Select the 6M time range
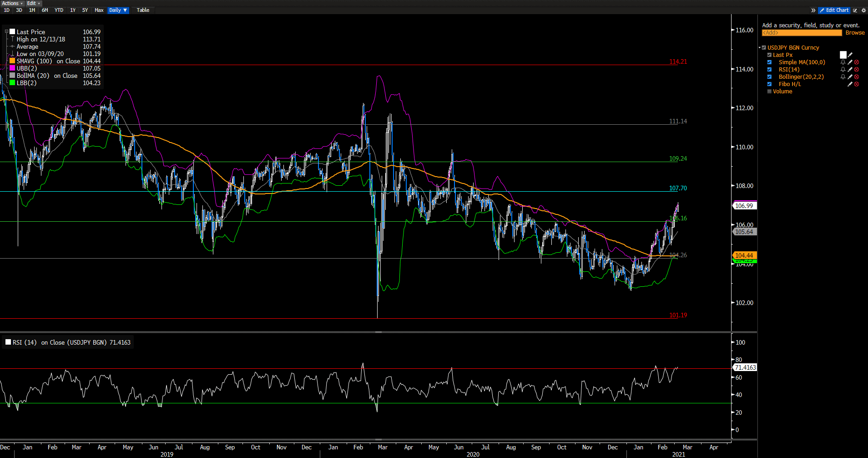Image resolution: width=868 pixels, height=458 pixels. point(45,10)
